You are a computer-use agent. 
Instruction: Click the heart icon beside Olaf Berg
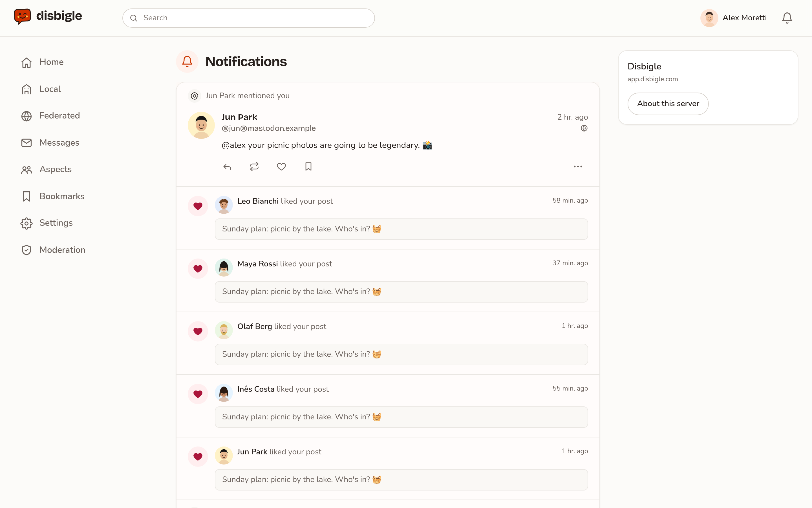198,331
